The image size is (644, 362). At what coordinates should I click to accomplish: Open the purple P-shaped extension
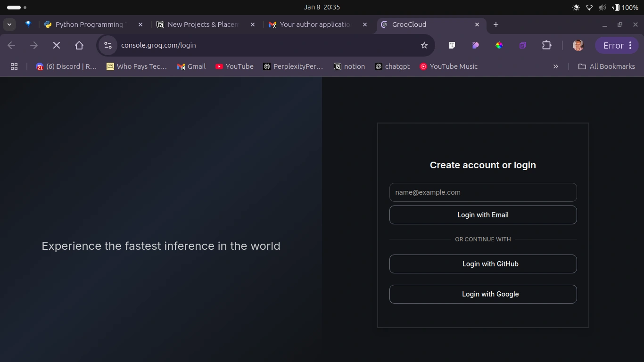tap(476, 45)
